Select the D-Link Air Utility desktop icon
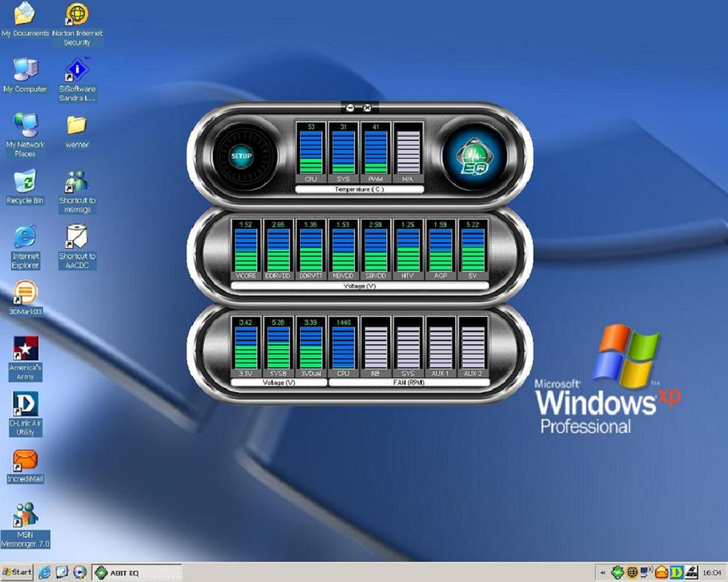728x582 pixels. click(x=25, y=414)
